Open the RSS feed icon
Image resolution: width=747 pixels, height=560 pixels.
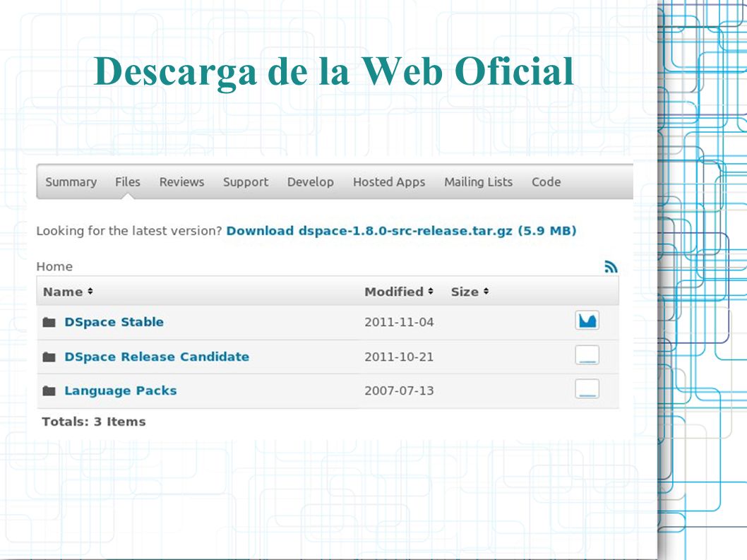[611, 266]
